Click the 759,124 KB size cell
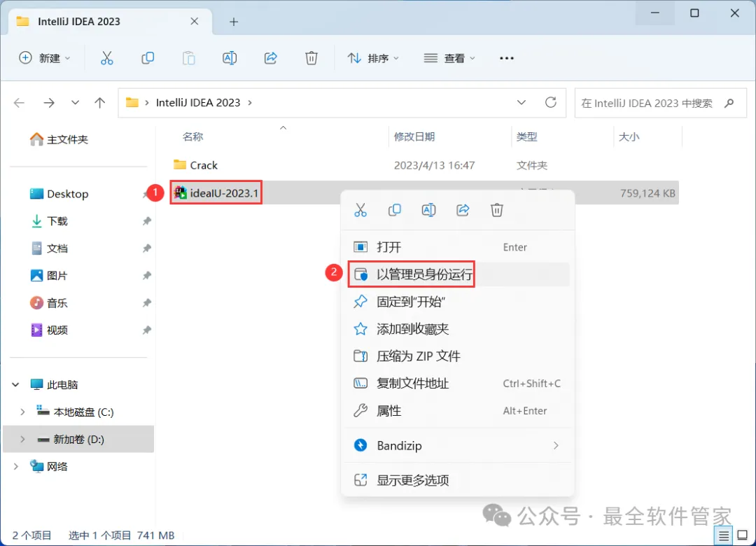 coord(647,193)
